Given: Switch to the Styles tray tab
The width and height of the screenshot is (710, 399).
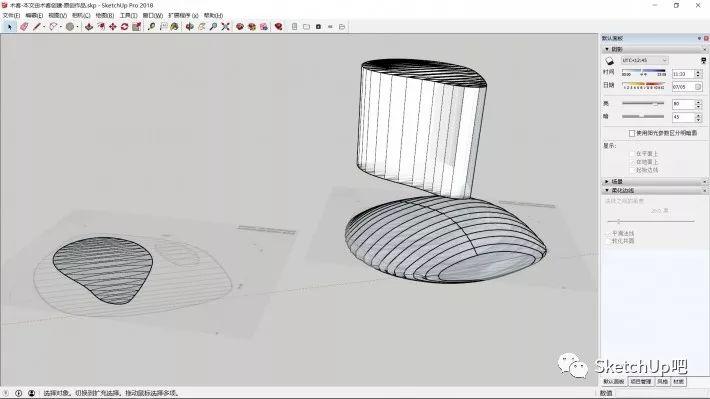Looking at the screenshot, I should click(662, 382).
